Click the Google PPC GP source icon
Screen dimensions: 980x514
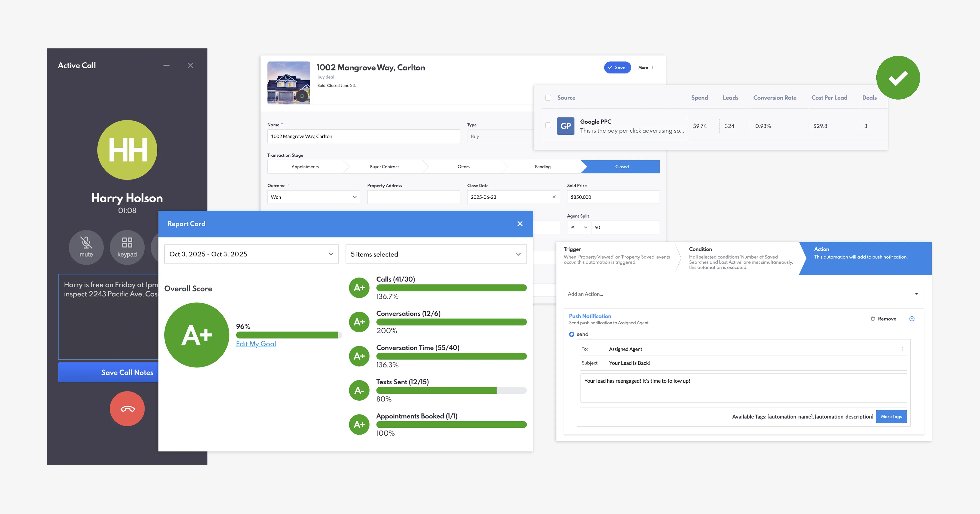pyautogui.click(x=565, y=126)
